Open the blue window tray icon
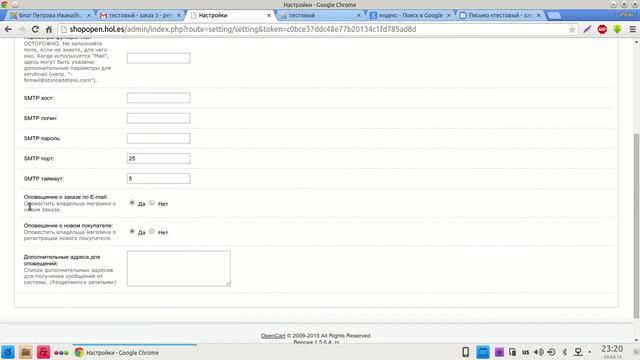 [482, 352]
